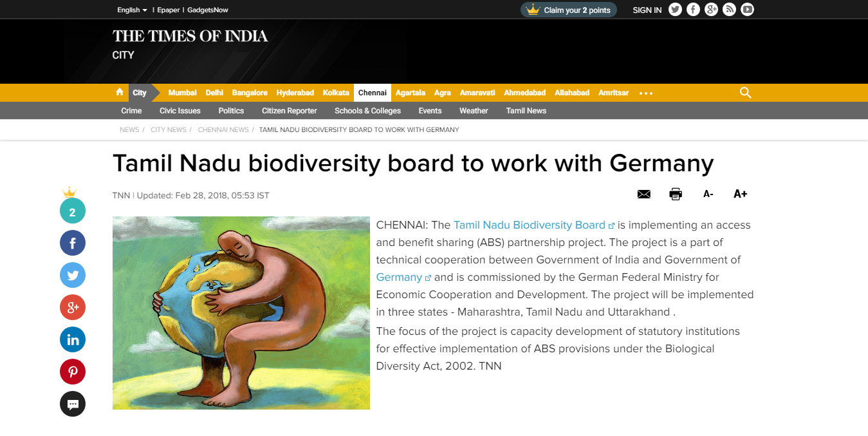Share article on Facebook via left sidebar

tap(73, 243)
